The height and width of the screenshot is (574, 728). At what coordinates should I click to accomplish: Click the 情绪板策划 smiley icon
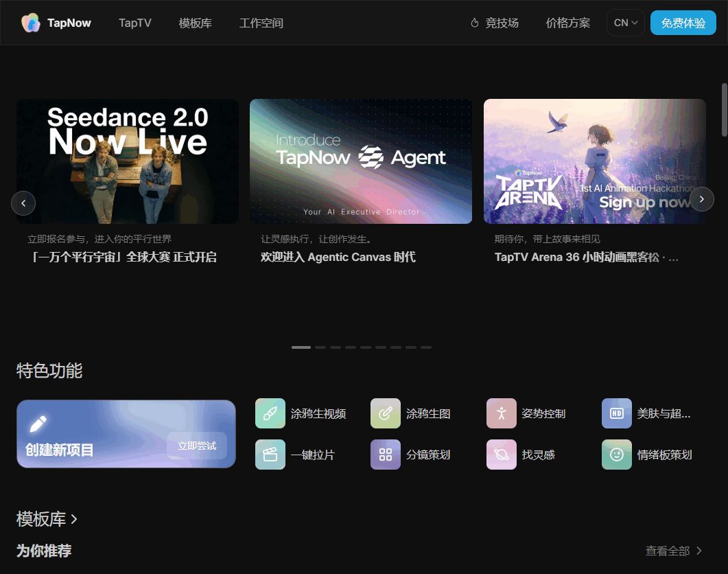617,455
